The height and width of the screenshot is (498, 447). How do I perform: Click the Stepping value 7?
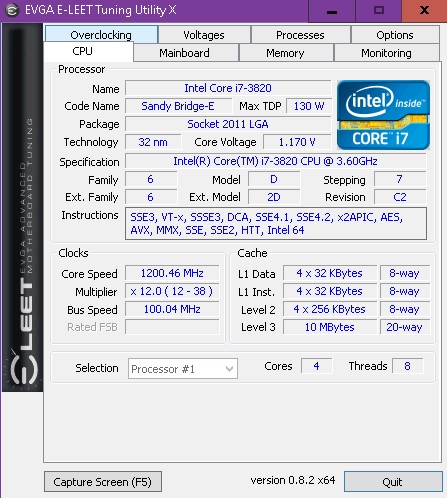[x=400, y=179]
